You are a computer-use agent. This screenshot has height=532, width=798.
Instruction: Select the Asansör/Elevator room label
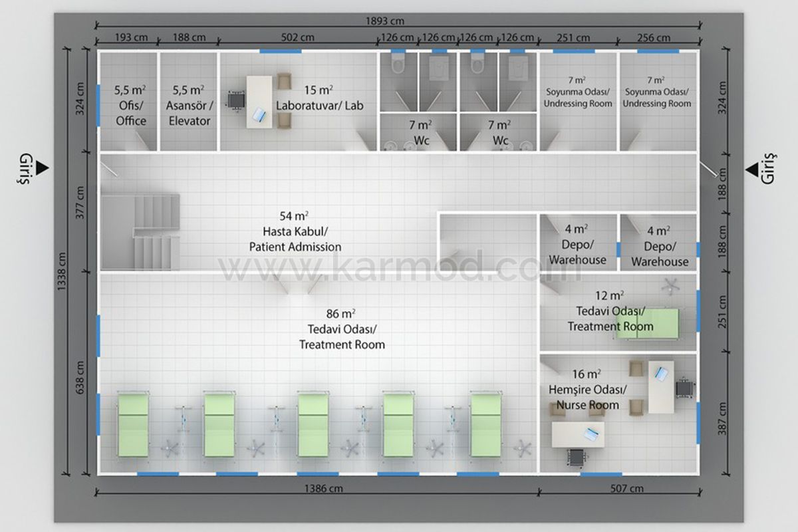189,105
